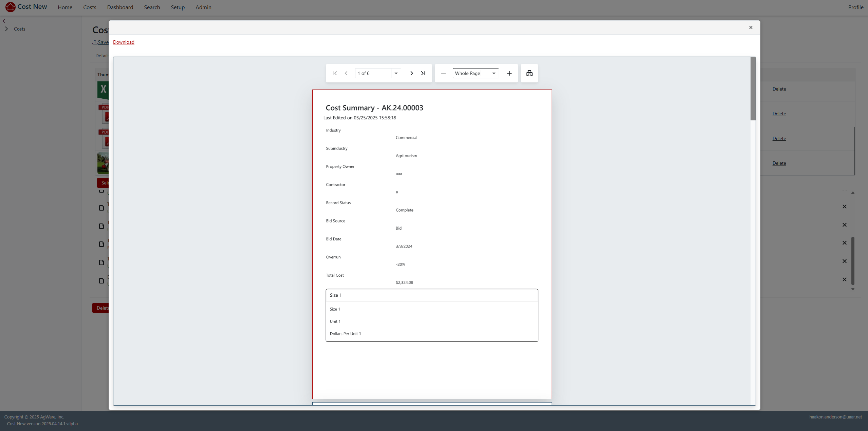Click the Whole Page zoom input field

click(x=470, y=73)
